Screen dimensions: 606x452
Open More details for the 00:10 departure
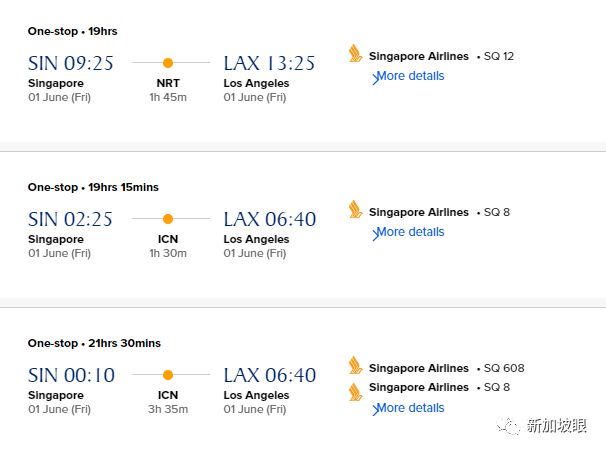tap(410, 408)
